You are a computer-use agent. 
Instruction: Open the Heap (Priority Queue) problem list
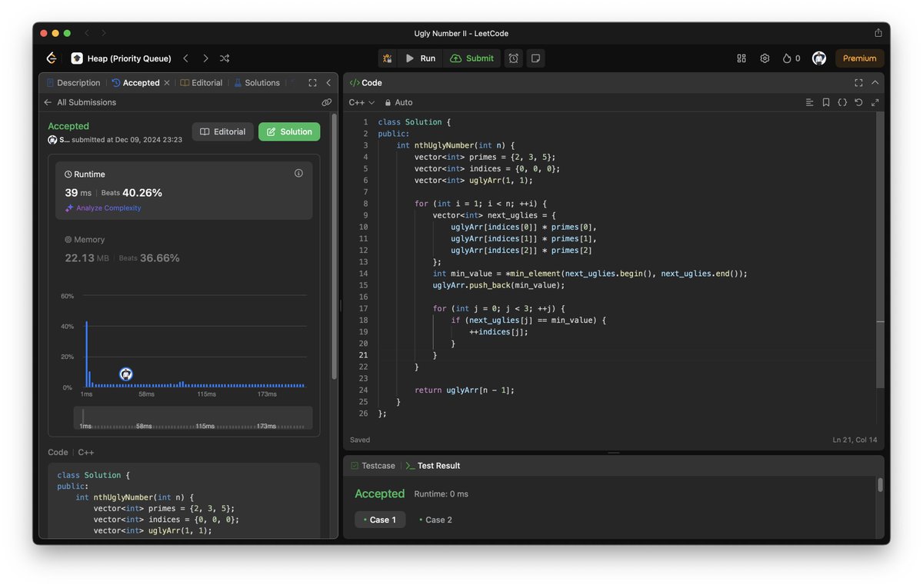[x=122, y=58]
